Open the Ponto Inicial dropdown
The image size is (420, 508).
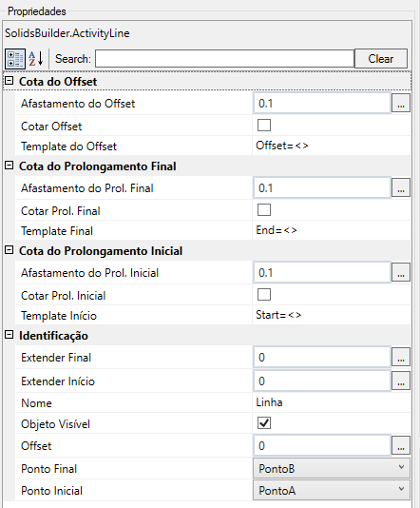coord(332,490)
